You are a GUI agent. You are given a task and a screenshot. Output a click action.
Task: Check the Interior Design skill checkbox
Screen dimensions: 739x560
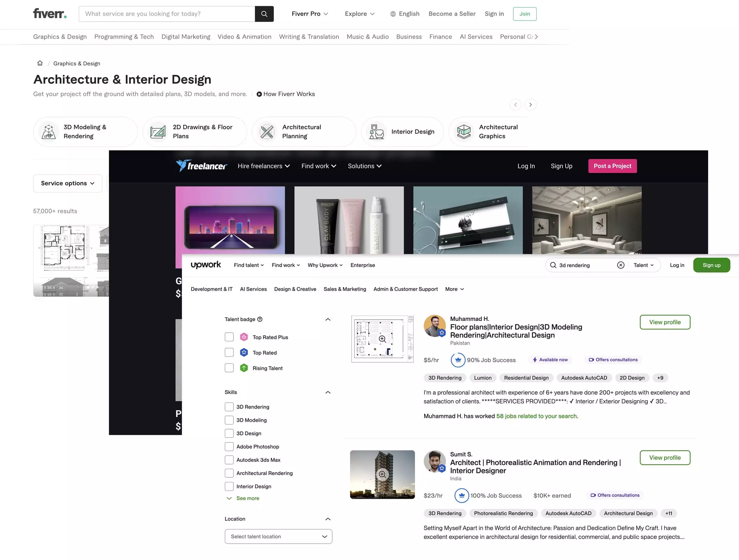point(229,486)
